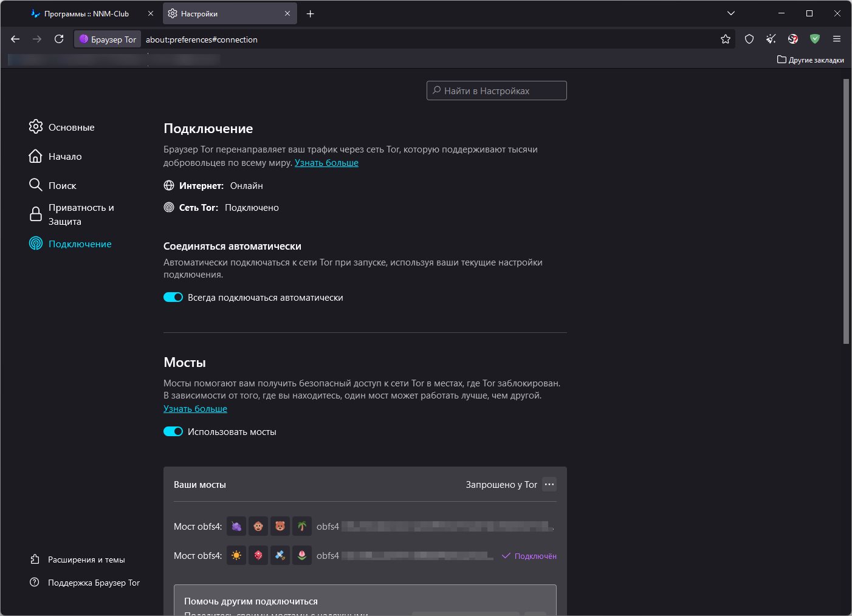Open a new tab with plus button
Image resolution: width=852 pixels, height=616 pixels.
coord(311,14)
